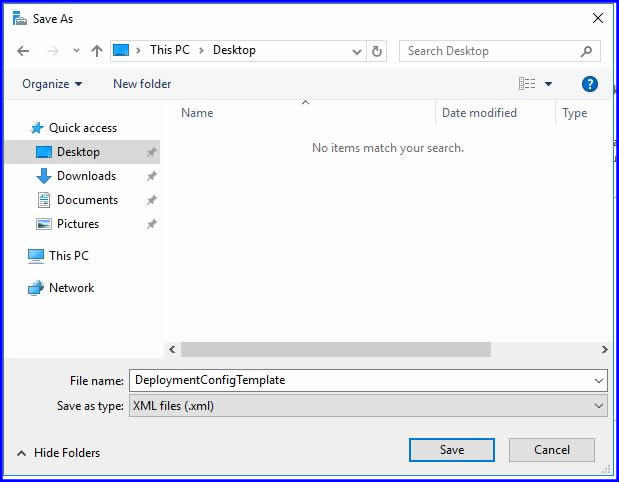
Task: Click the horizontal scrollbar in file list
Action: coord(335,350)
